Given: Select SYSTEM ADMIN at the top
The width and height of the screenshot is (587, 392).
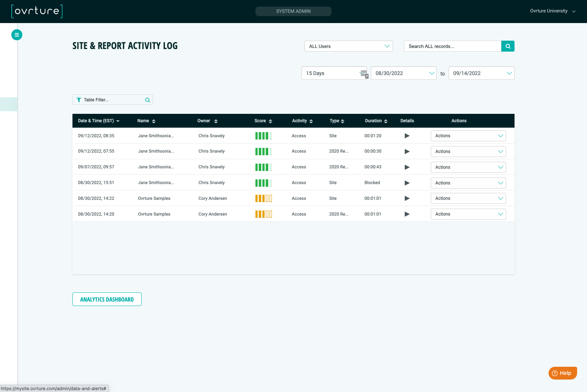Looking at the screenshot, I should (x=293, y=11).
